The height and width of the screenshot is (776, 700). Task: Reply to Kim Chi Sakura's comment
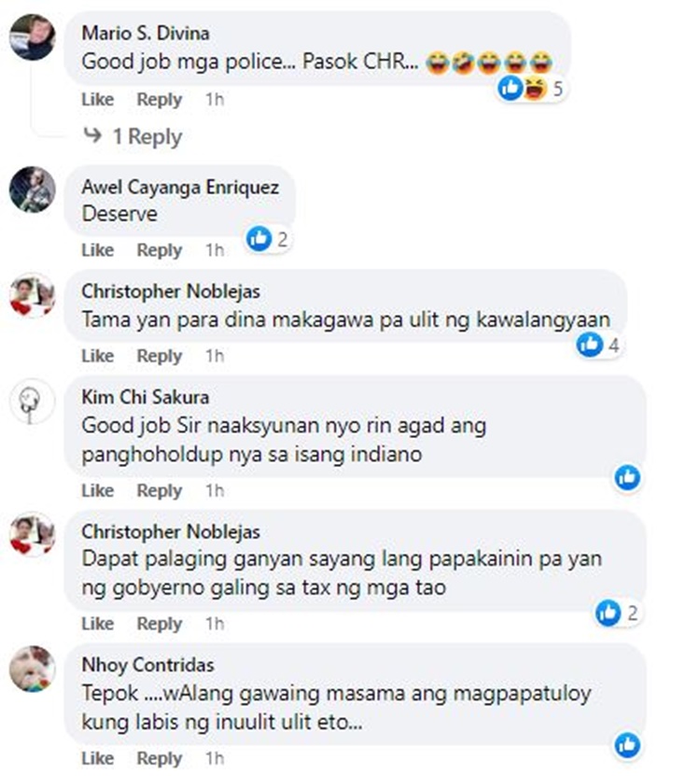point(160,490)
